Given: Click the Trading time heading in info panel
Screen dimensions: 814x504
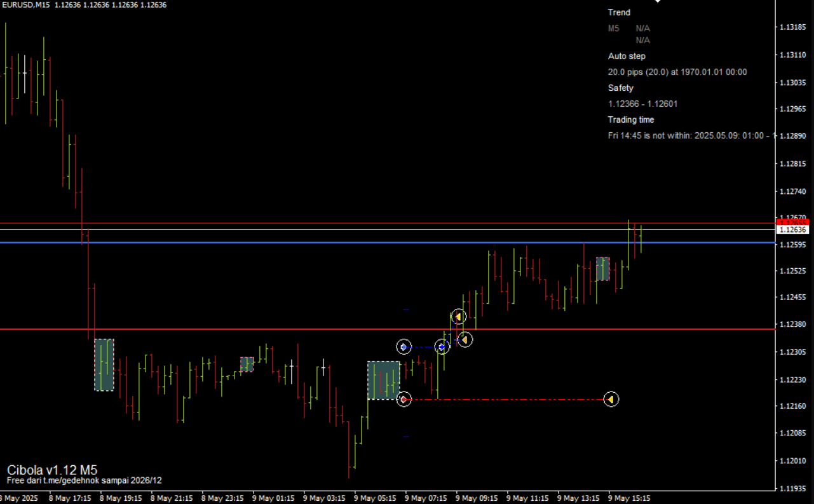Looking at the screenshot, I should (630, 119).
